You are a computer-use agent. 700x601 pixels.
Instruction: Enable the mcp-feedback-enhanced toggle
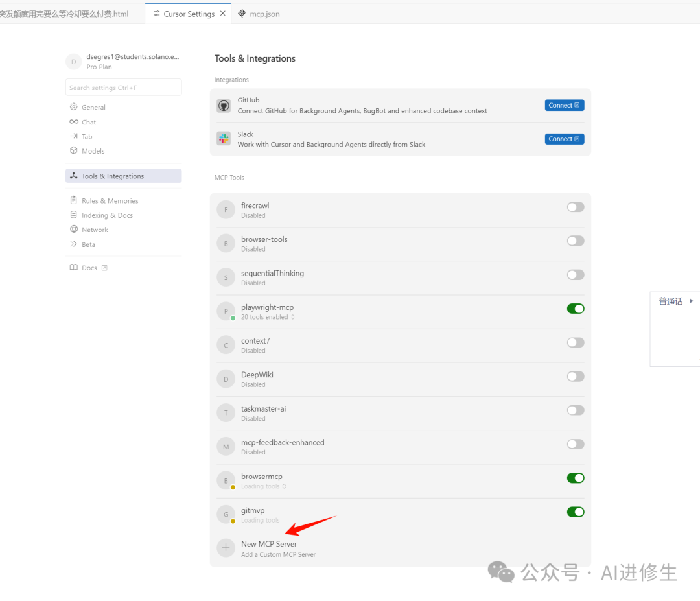(576, 444)
